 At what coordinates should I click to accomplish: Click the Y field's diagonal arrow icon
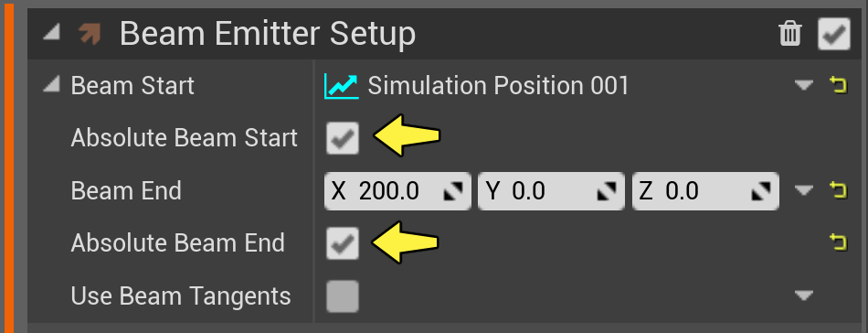pos(608,192)
